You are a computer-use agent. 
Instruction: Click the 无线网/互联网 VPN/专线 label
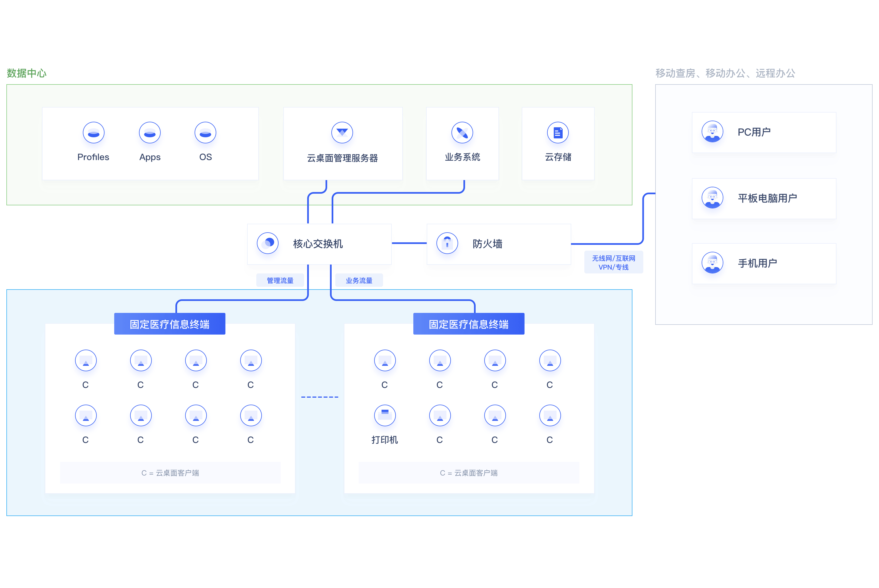[614, 263]
